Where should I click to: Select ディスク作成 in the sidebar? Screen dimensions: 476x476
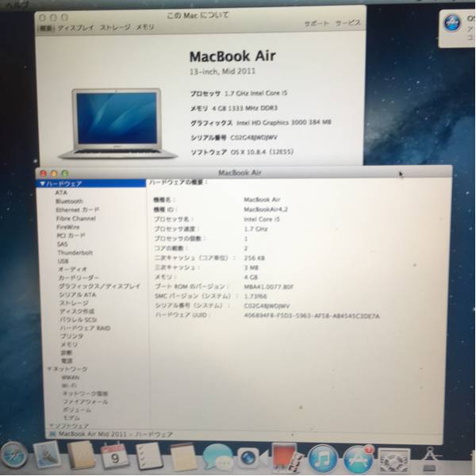point(77,311)
